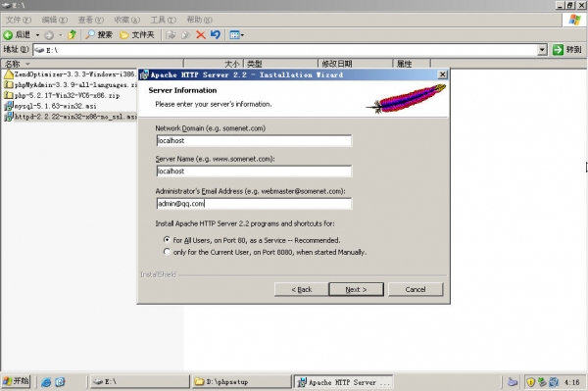
Task: Click the blue Undo arrow icon
Action: tap(216, 35)
